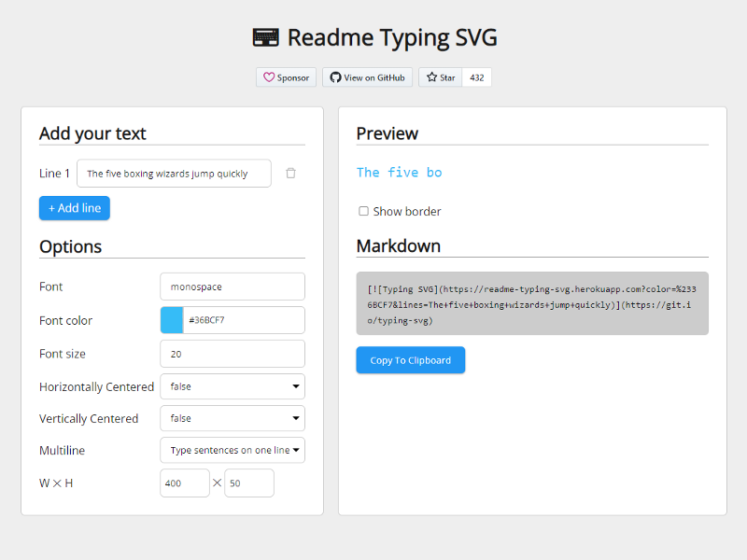The height and width of the screenshot is (560, 747).
Task: Focus the Font input with monospace
Action: pos(233,287)
